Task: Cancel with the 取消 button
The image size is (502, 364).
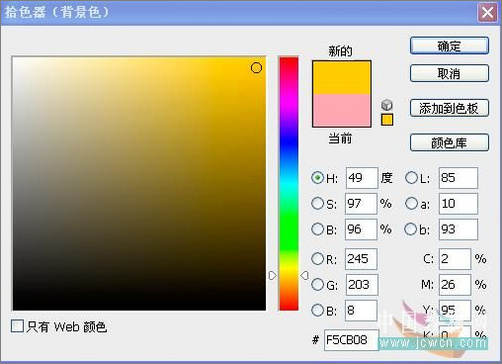Action: [x=449, y=73]
